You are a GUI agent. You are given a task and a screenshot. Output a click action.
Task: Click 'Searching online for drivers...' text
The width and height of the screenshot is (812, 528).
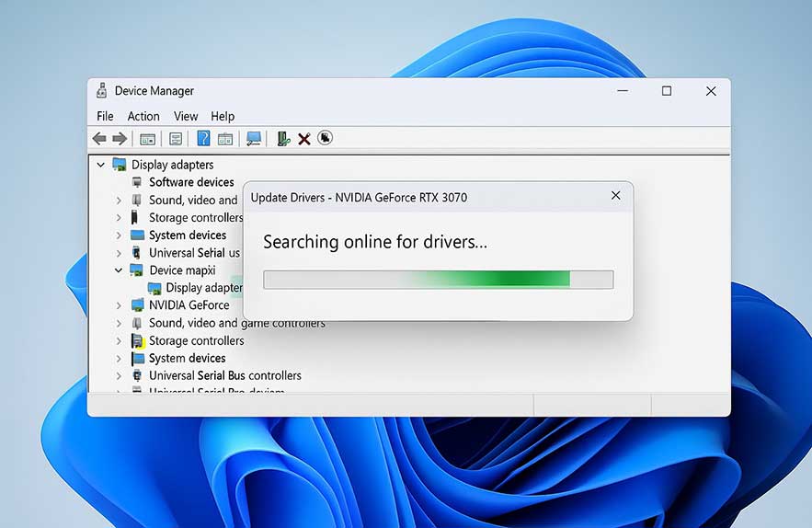(375, 242)
